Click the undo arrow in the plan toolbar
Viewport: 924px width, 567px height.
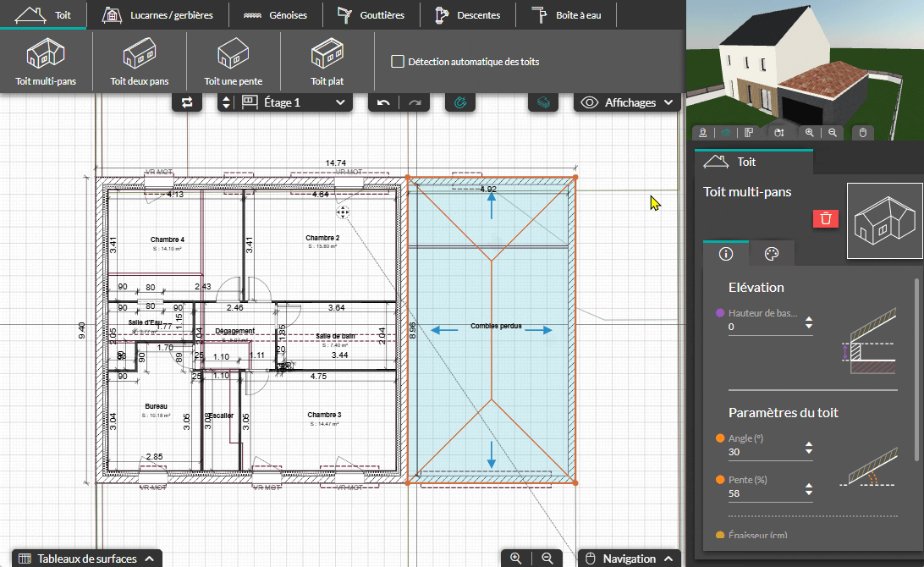click(383, 102)
